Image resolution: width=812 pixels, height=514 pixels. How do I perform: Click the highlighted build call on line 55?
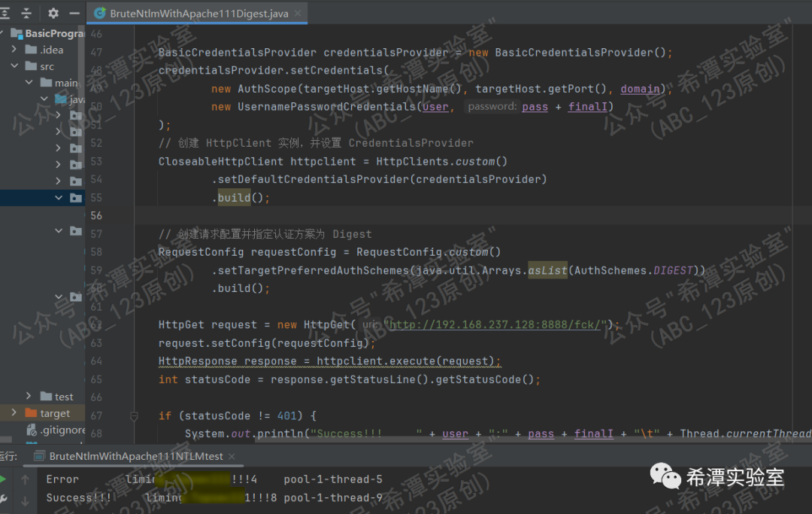coord(234,197)
